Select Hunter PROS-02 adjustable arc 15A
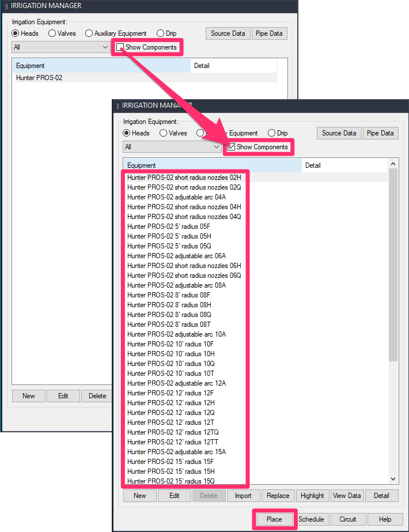 pyautogui.click(x=176, y=452)
